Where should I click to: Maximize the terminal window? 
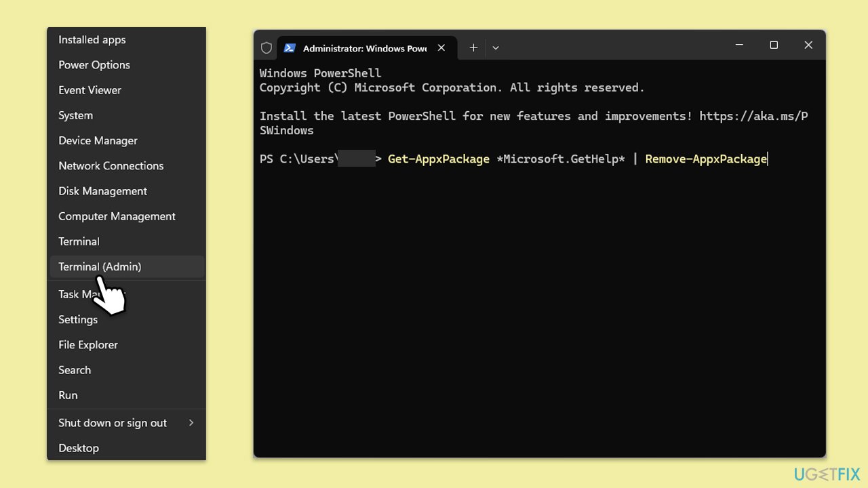774,45
